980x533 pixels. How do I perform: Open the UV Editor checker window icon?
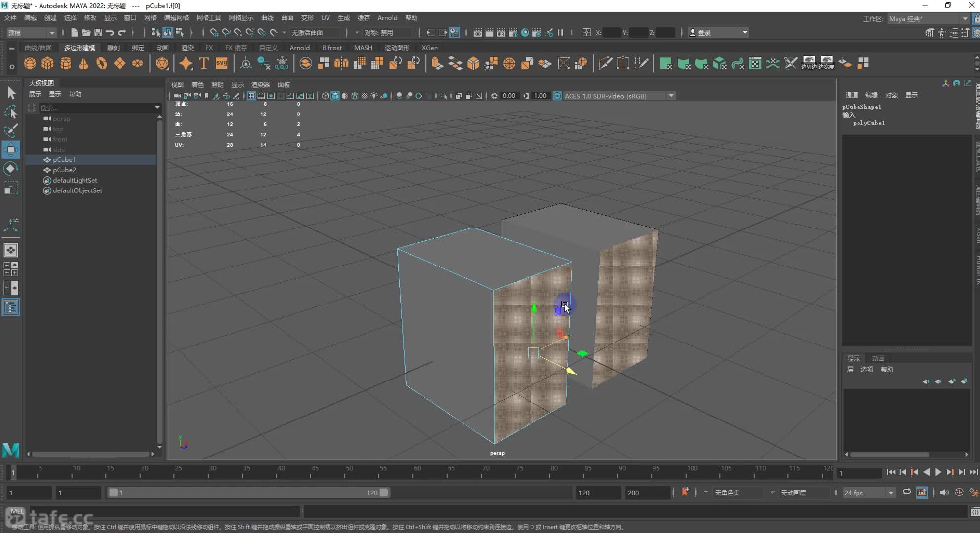(755, 63)
